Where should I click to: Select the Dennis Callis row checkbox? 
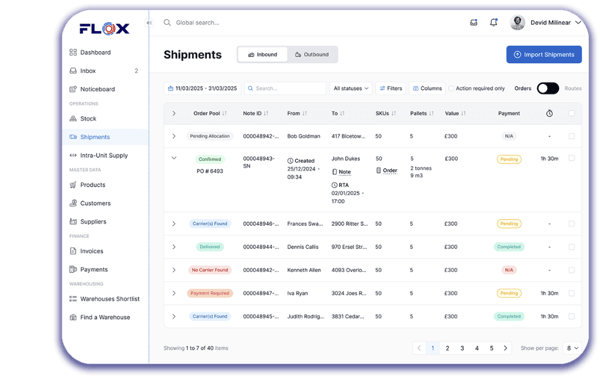pyautogui.click(x=571, y=247)
